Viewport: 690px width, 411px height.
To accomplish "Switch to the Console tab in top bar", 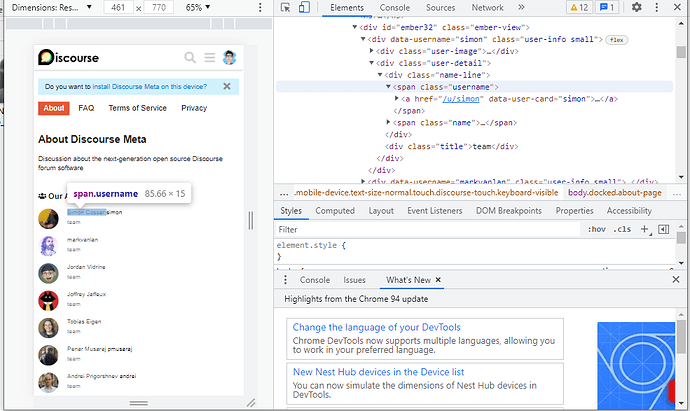I will [395, 7].
